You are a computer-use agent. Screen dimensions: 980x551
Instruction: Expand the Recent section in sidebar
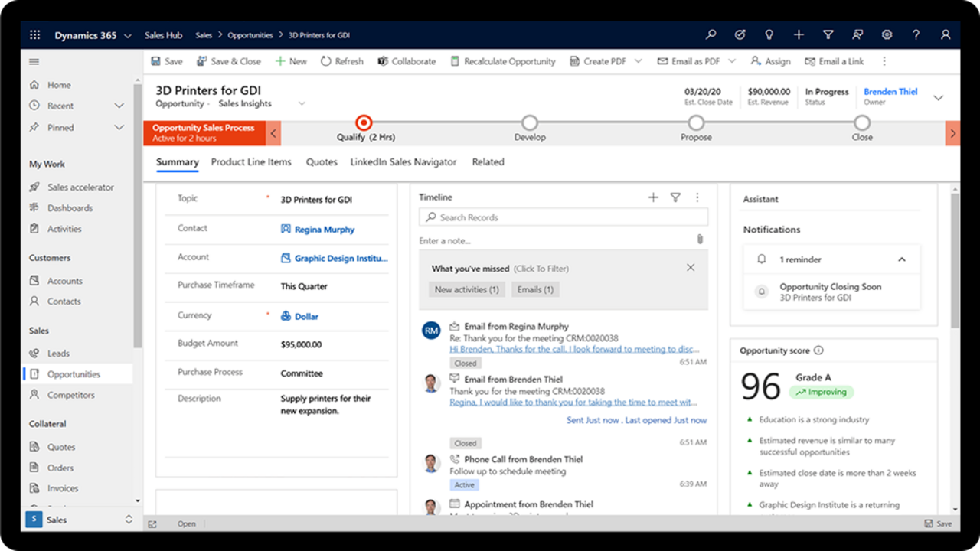point(119,106)
